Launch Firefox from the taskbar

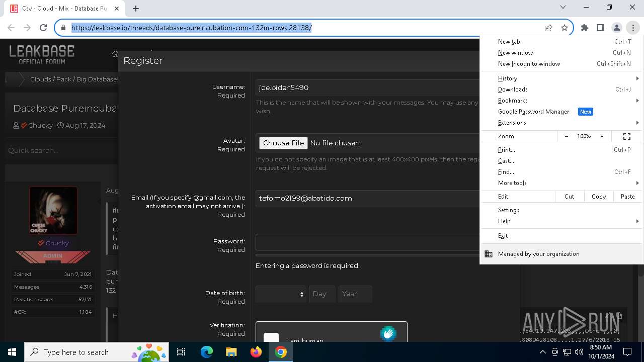click(256, 352)
